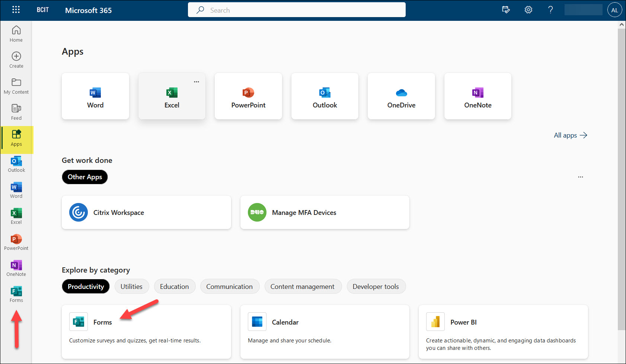Open the app launcher waffle menu
The width and height of the screenshot is (626, 364).
[x=16, y=10]
